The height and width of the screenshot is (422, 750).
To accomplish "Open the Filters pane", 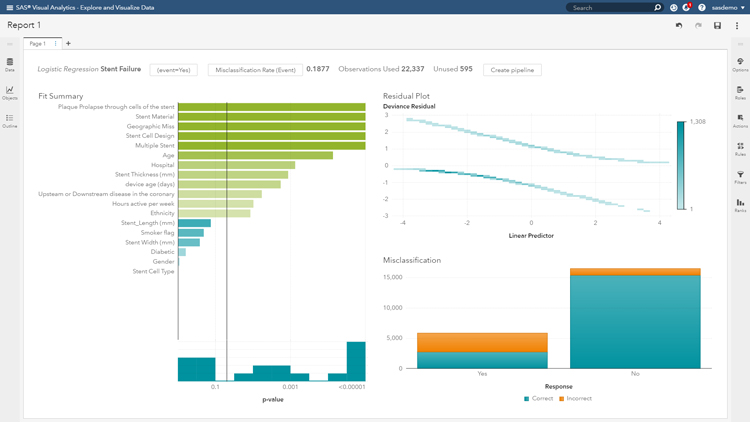I will coord(740,177).
